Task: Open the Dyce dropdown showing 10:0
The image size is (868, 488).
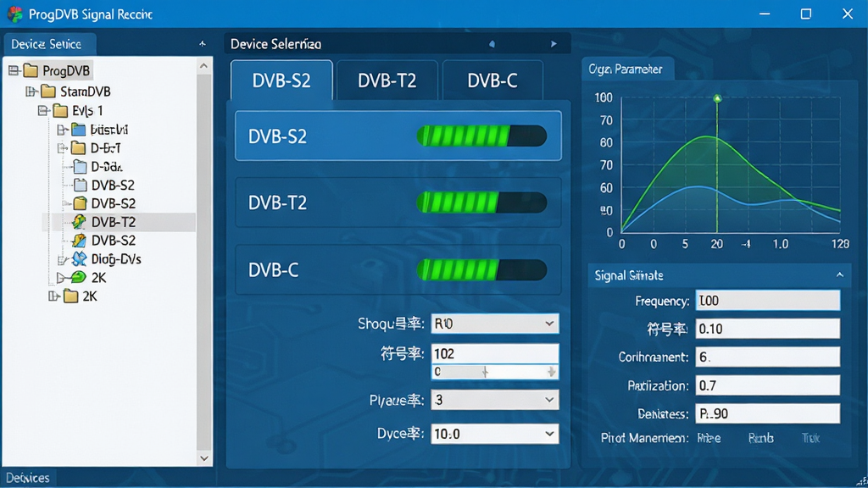Action: (495, 434)
